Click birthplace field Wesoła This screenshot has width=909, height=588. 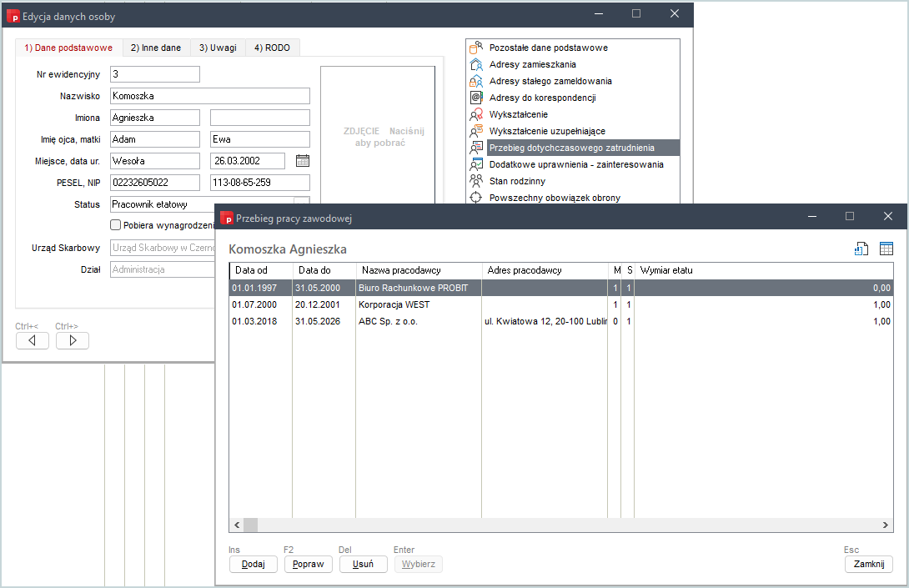pos(155,161)
